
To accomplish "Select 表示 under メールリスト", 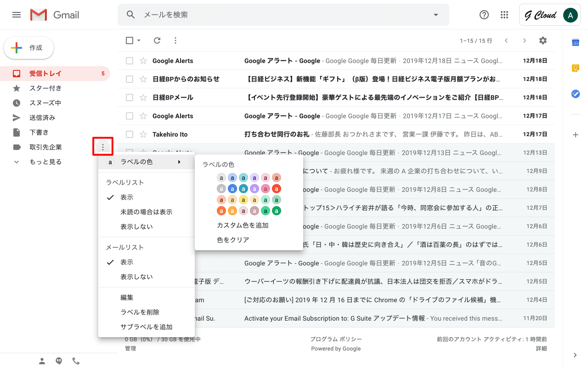I will coord(147,262).
